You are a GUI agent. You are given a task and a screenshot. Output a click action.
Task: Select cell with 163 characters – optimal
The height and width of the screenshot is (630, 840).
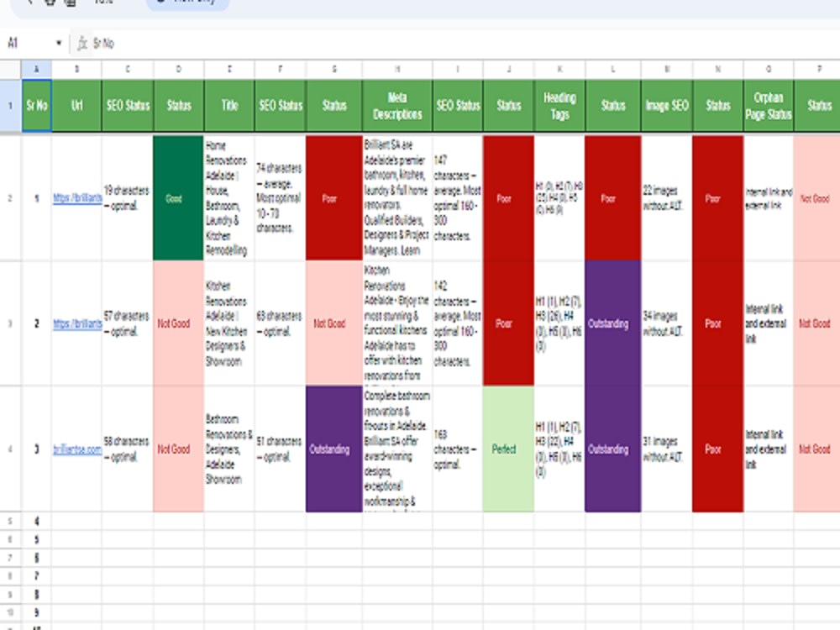458,449
